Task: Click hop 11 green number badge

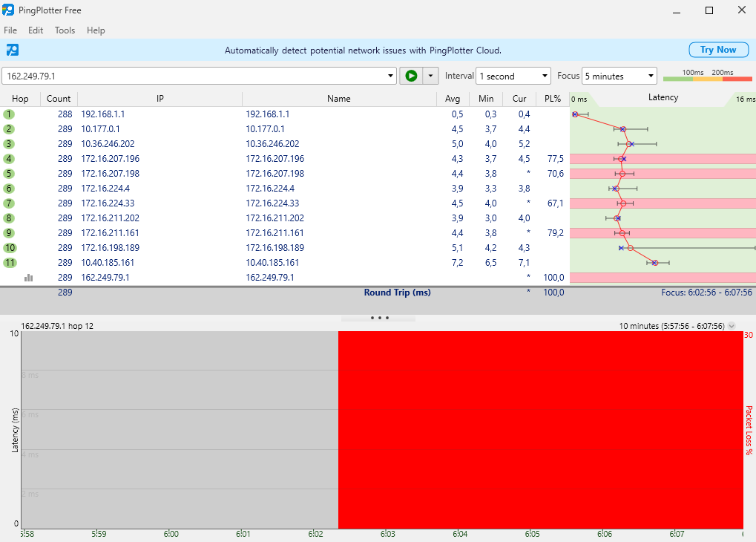Action: point(10,263)
